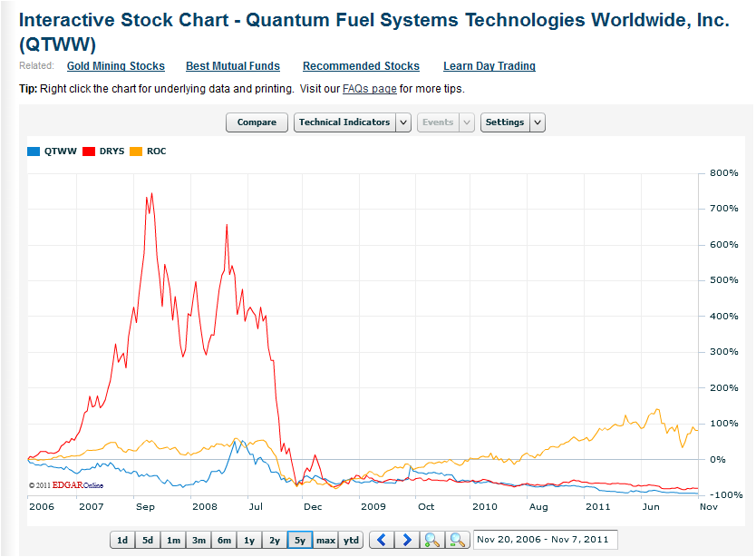Click the Oct x-axis label
Screen dimensions: 756x557
pyautogui.click(x=426, y=507)
